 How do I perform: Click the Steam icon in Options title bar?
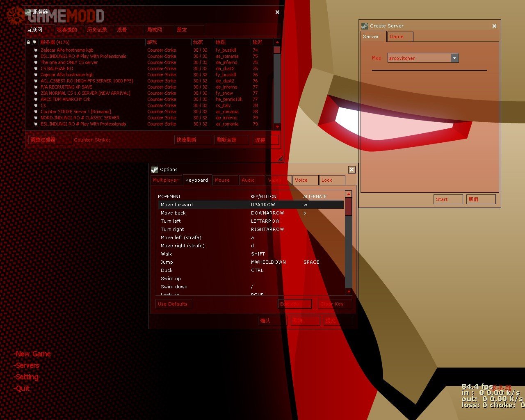point(155,169)
